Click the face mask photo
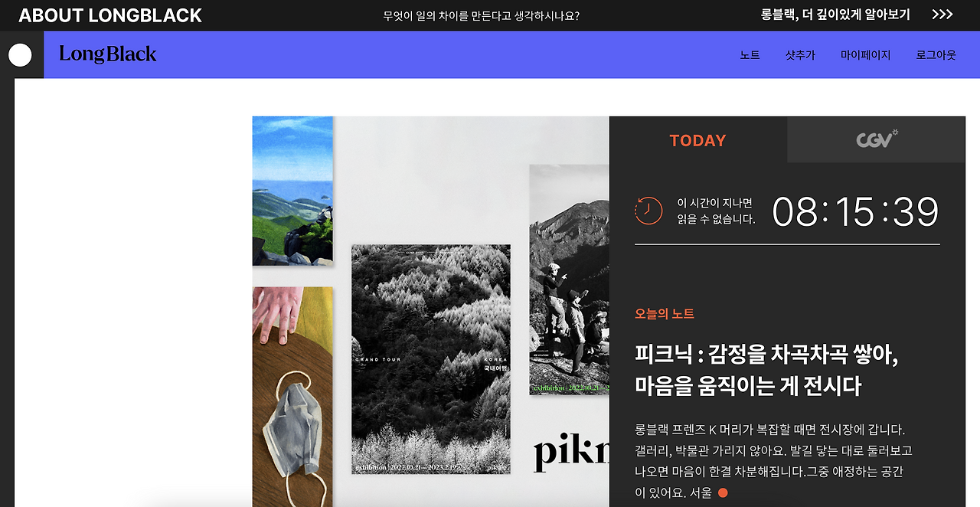Viewport: 980px width, 507px height. pos(292,397)
